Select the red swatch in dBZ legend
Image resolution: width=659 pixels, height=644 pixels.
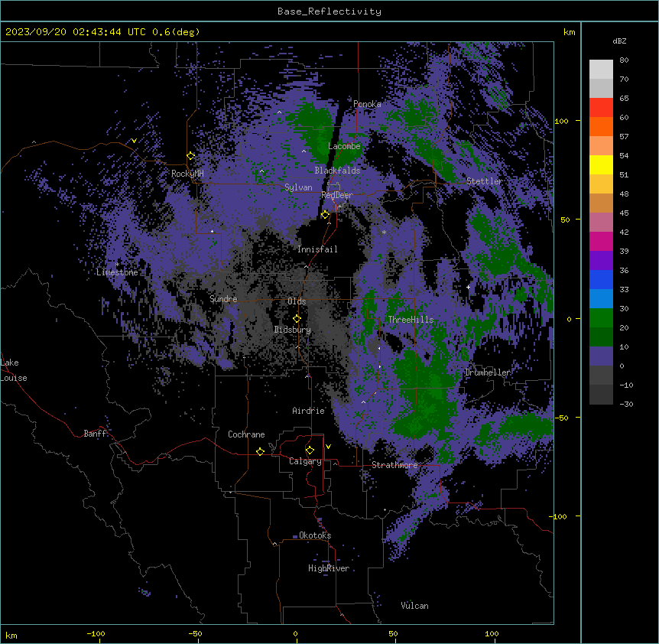(601, 107)
